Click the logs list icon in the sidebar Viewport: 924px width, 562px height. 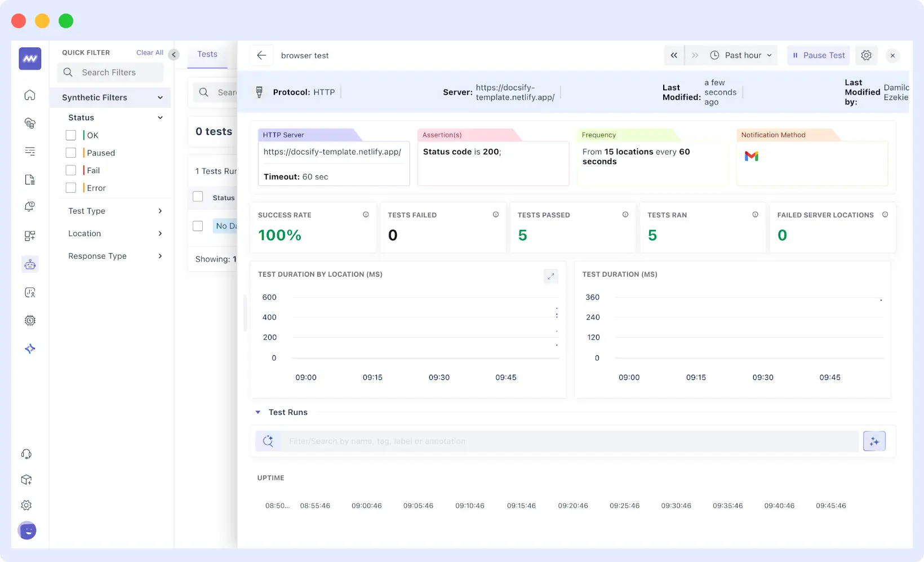(29, 151)
